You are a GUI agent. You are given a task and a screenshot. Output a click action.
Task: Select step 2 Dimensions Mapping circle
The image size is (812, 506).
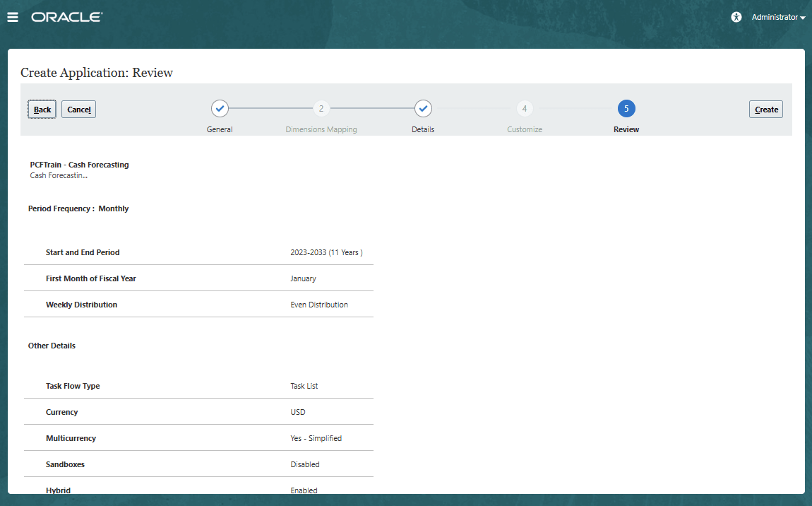click(x=321, y=109)
